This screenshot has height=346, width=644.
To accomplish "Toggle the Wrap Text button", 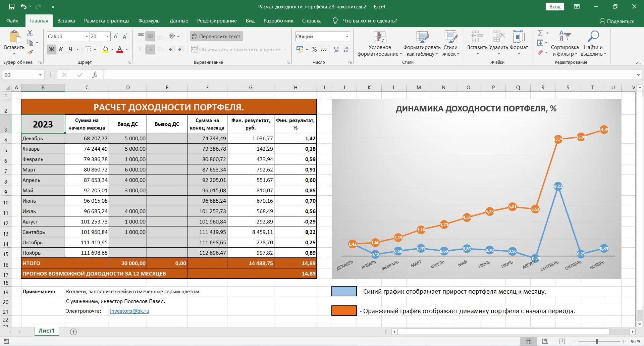I will tap(216, 36).
